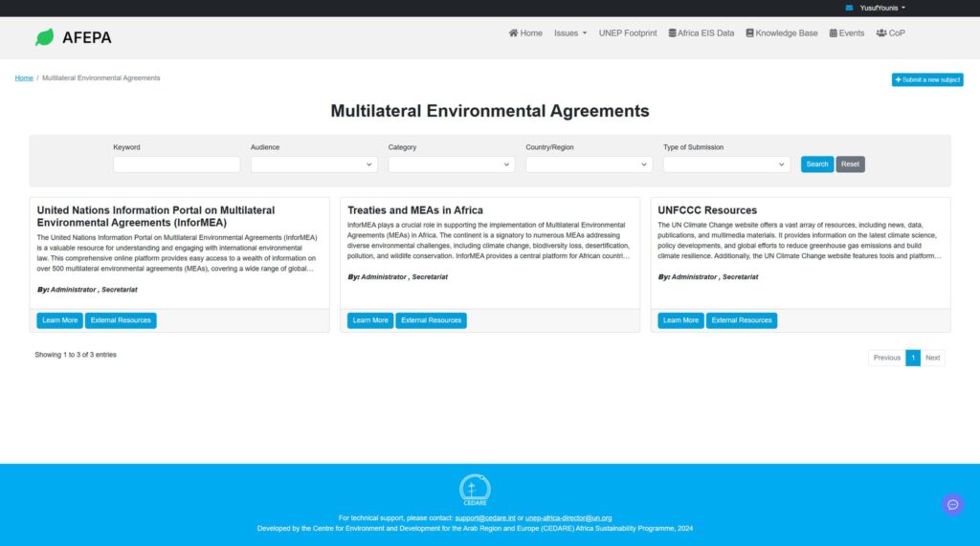980x546 pixels.
Task: Click the Previous pagination button
Action: (886, 358)
